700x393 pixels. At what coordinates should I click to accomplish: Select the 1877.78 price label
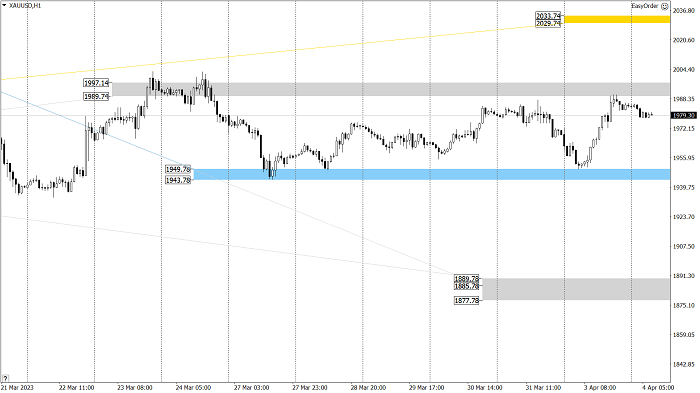coord(467,301)
